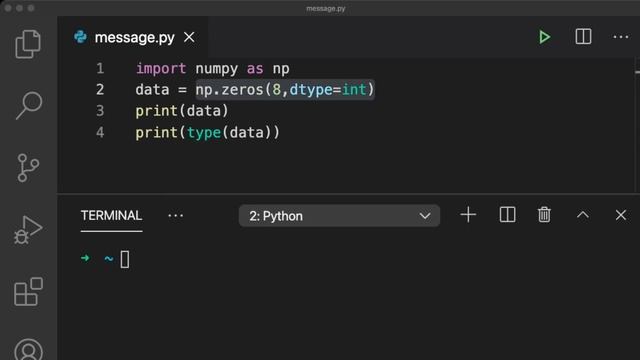The width and height of the screenshot is (640, 360).
Task: Click line number 2 in gutter
Action: tap(100, 89)
